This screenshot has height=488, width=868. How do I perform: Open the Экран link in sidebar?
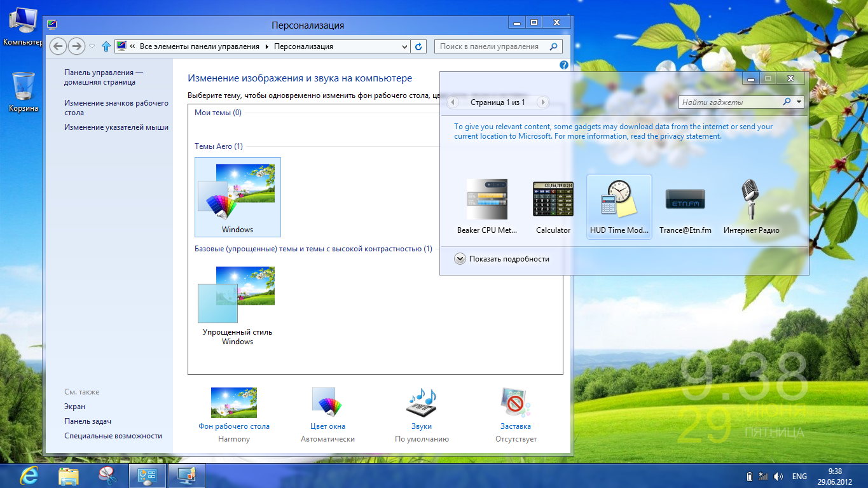point(74,407)
